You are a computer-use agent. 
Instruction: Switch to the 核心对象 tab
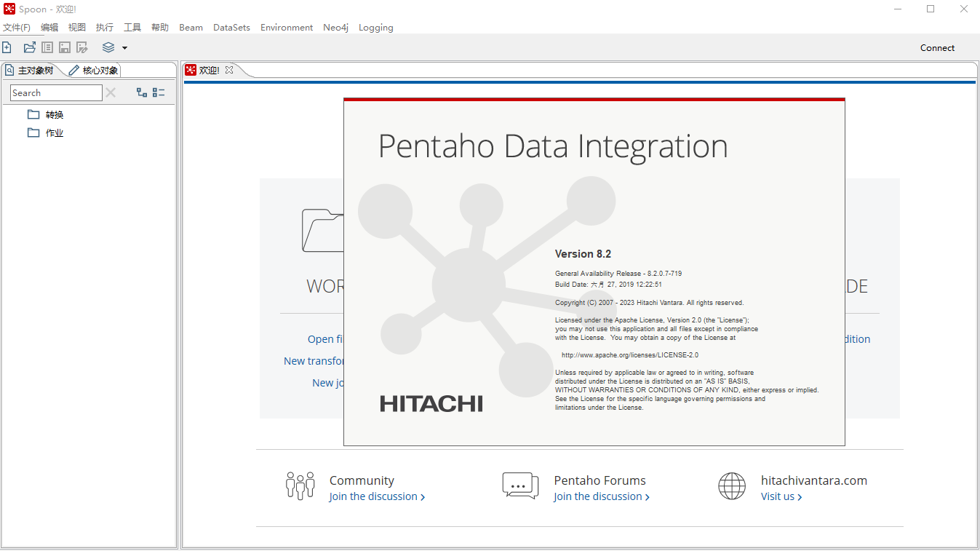click(x=95, y=71)
